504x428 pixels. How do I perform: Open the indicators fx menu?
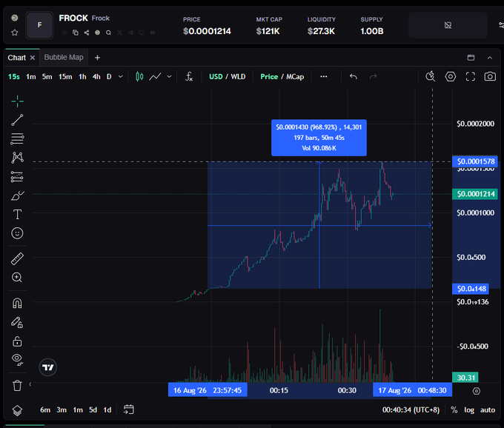click(189, 76)
